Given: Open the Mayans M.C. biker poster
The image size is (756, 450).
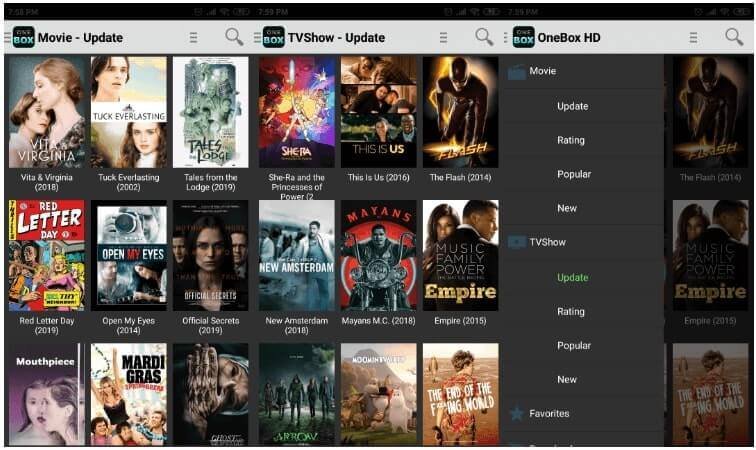Looking at the screenshot, I should click(x=378, y=255).
